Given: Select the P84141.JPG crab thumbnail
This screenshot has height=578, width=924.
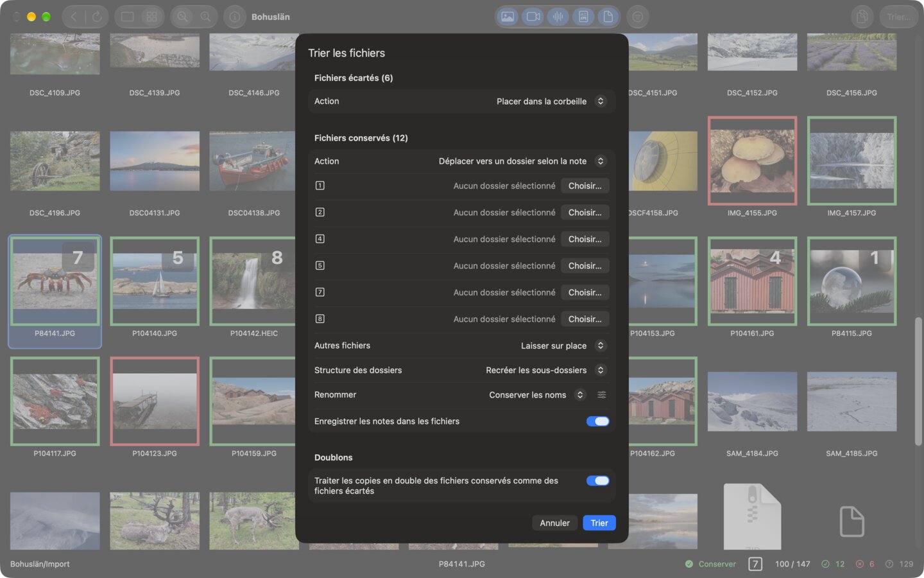Looking at the screenshot, I should (x=55, y=281).
